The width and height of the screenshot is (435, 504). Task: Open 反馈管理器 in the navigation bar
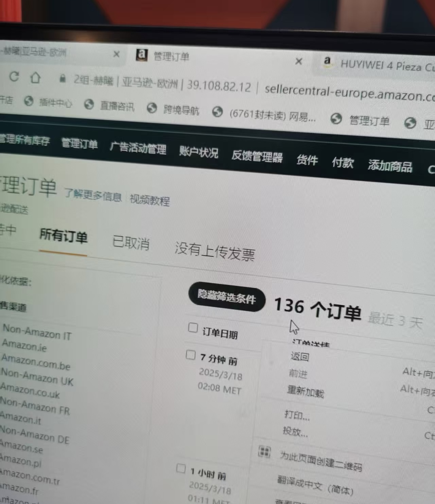[257, 156]
